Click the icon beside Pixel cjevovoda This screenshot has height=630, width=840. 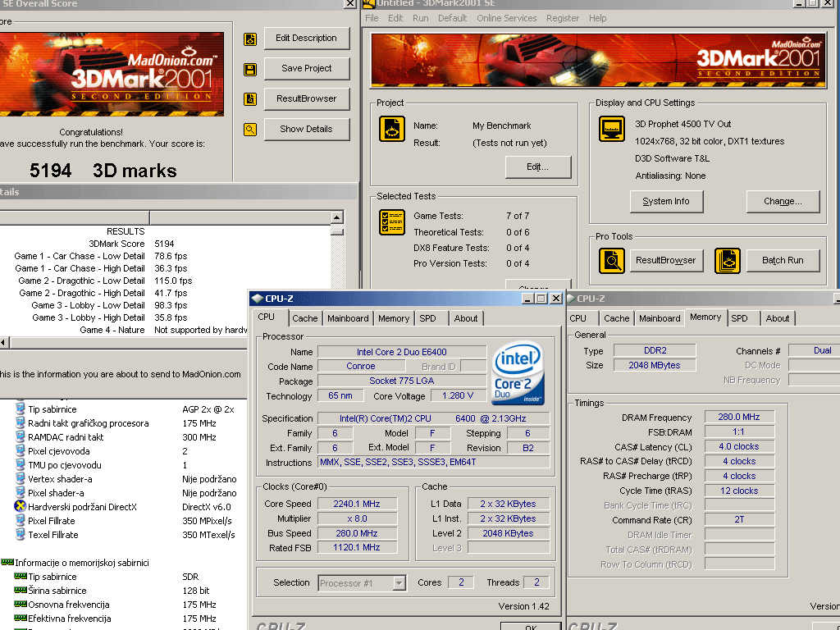point(21,450)
